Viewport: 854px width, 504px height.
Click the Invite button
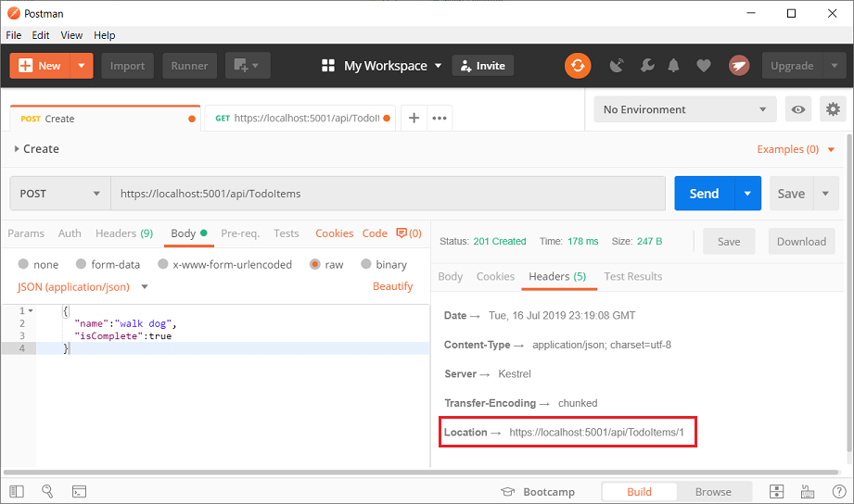(x=482, y=66)
